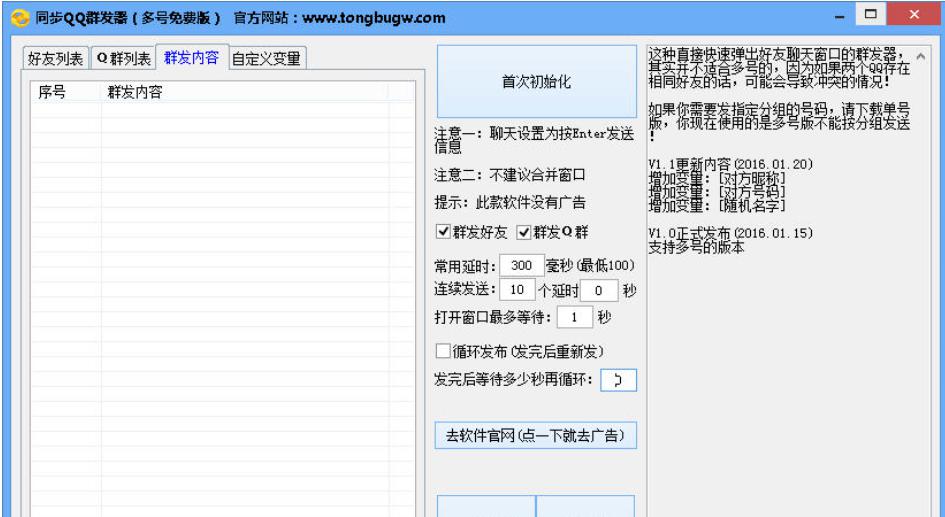Click the 增加变量：[对方昵称] line
Screen dimensions: 945x517
(x=717, y=178)
